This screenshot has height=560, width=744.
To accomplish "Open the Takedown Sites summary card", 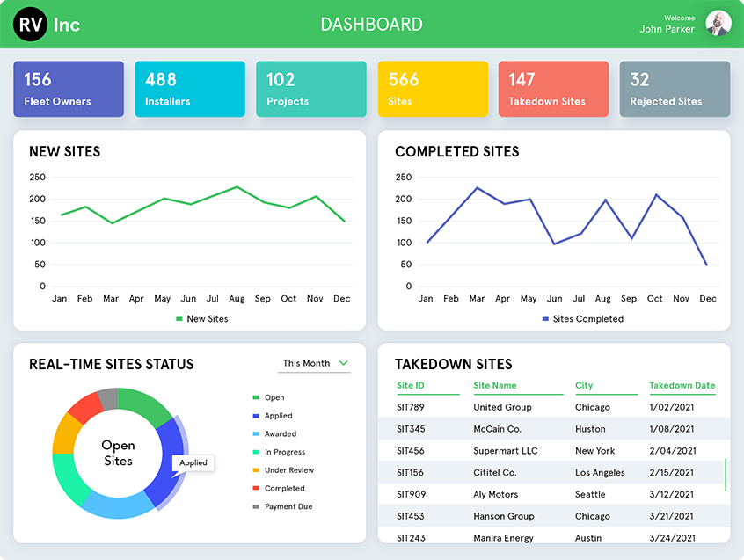I will pyautogui.click(x=553, y=89).
